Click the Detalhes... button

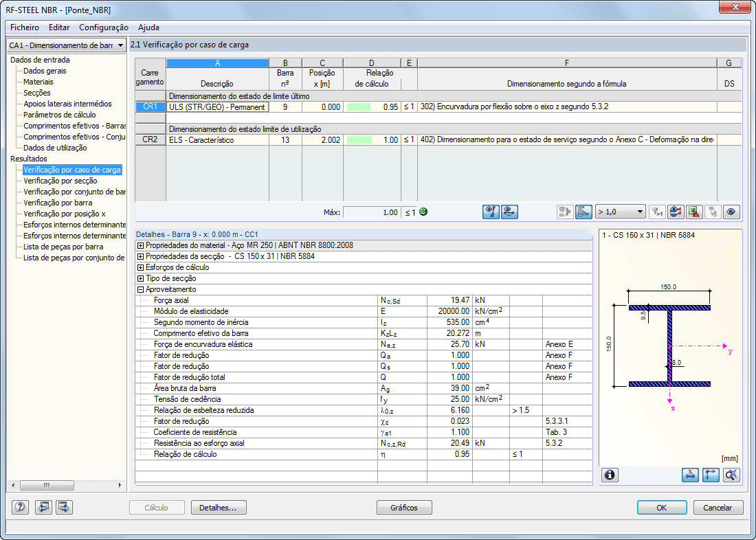tap(219, 507)
